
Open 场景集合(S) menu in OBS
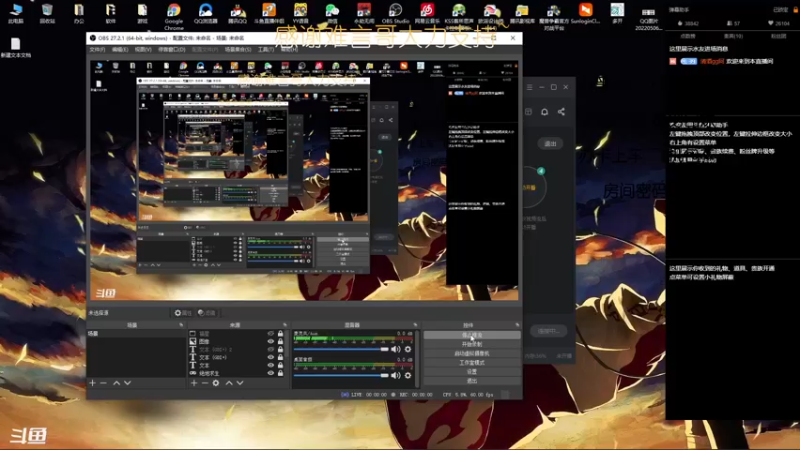coord(238,49)
